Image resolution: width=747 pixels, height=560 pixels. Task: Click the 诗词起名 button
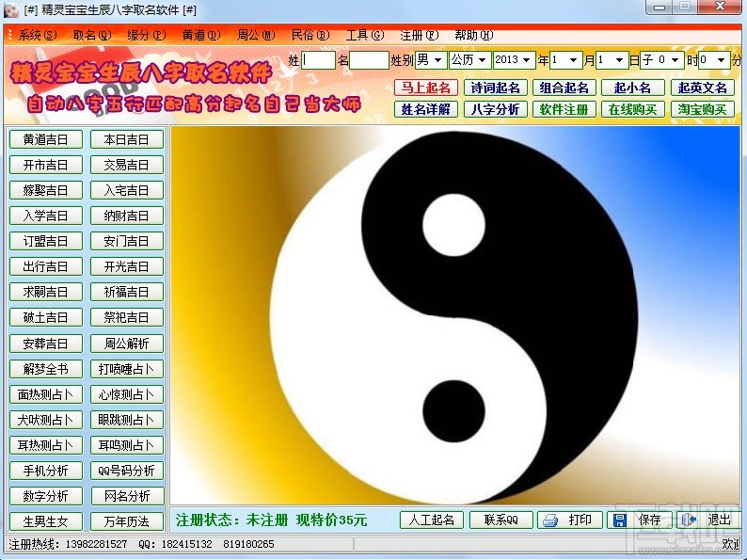pyautogui.click(x=496, y=88)
